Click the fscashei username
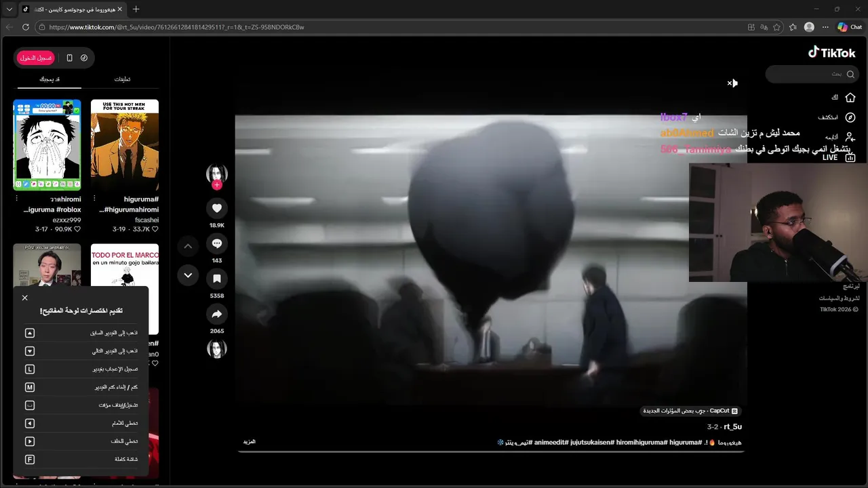This screenshot has width=868, height=488. (146, 220)
